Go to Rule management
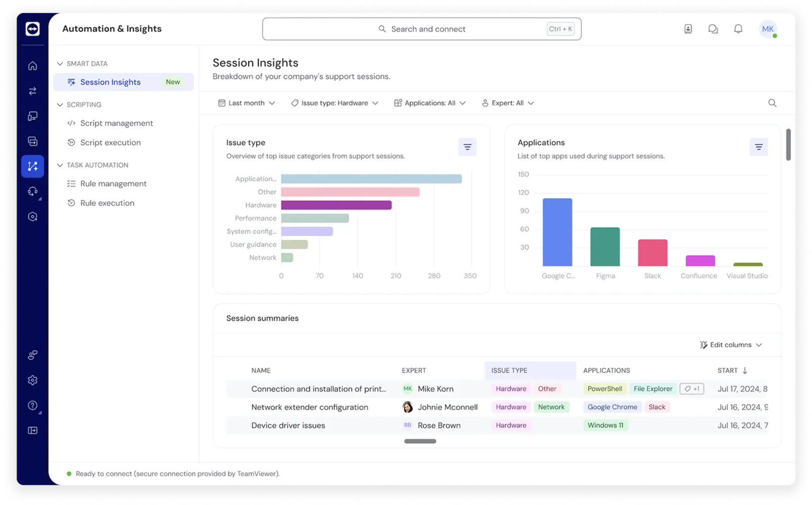812x505 pixels. pos(107,184)
